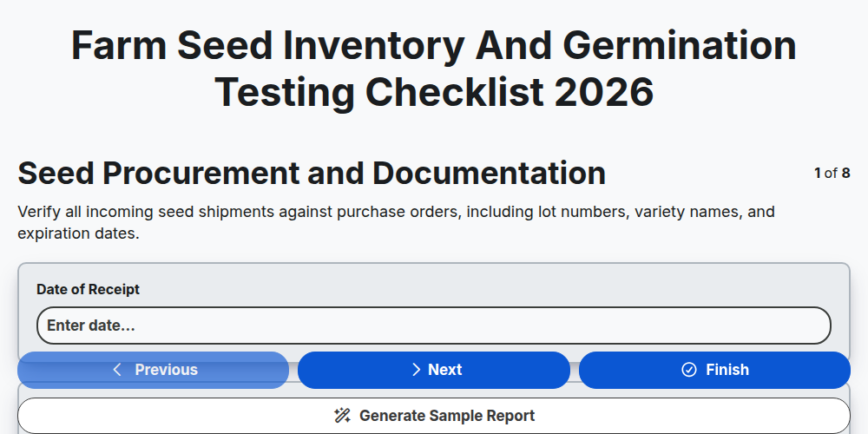The height and width of the screenshot is (434, 868).
Task: Finish the seed inventory checklist
Action: click(714, 370)
